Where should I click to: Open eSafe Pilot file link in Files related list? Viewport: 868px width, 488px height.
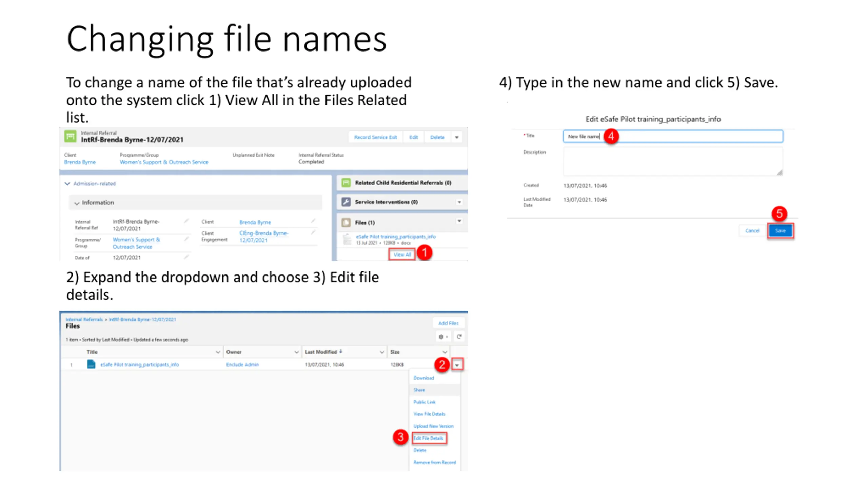pos(395,237)
